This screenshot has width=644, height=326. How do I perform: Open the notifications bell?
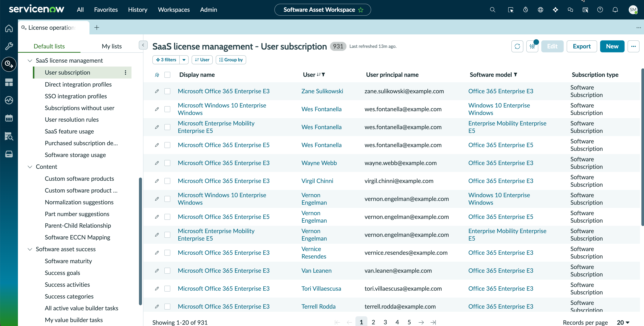coord(615,10)
